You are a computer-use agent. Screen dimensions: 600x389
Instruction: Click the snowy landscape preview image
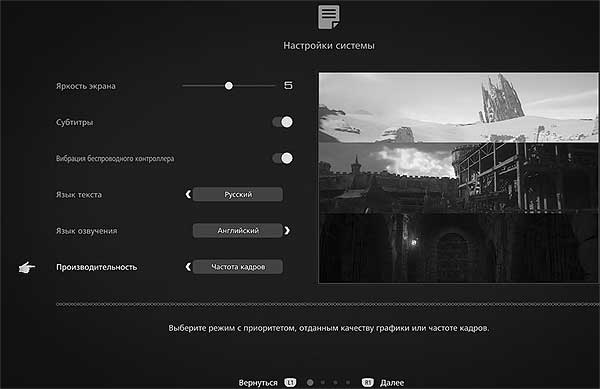458,108
